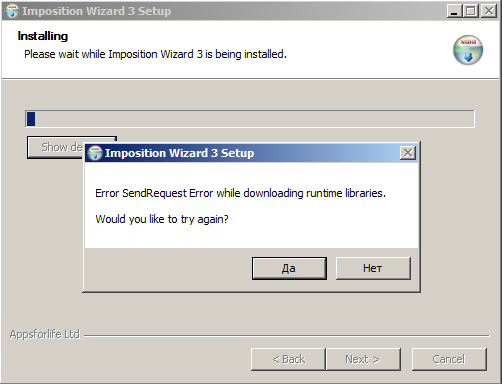
Task: Click the Installing heading text
Action: [43, 36]
